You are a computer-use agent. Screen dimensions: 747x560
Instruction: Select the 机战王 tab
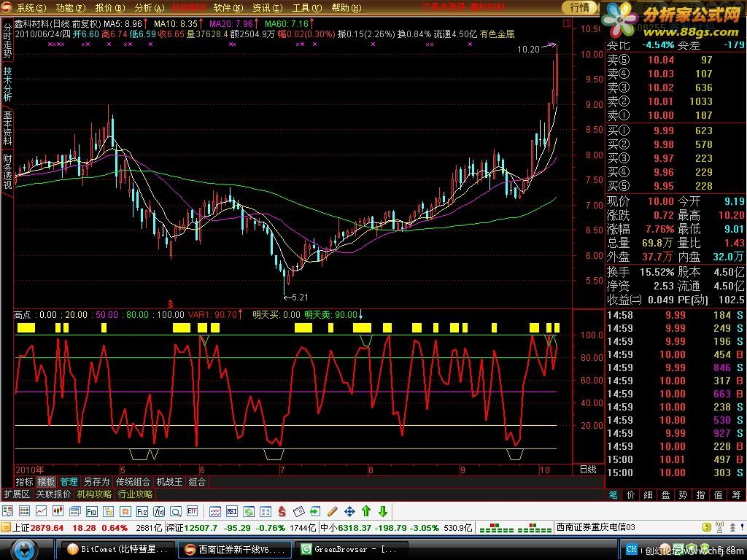(169, 482)
